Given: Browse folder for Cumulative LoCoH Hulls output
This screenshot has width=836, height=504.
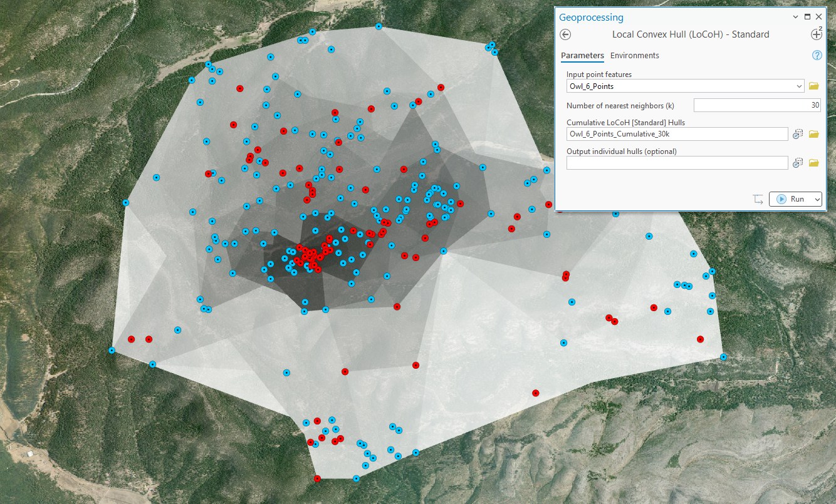Looking at the screenshot, I should [814, 134].
